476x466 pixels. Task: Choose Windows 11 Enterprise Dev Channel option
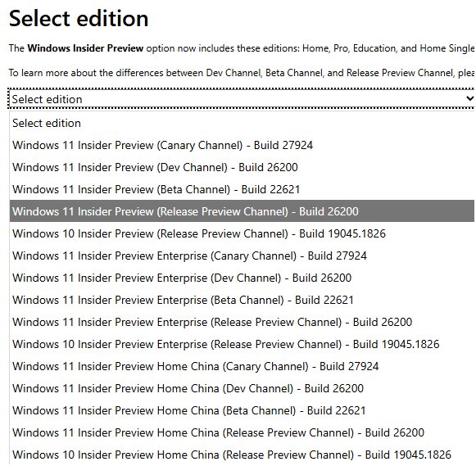tap(242, 278)
